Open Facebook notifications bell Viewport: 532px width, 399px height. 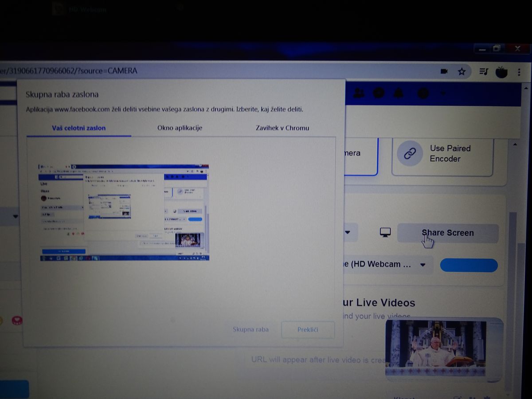399,93
